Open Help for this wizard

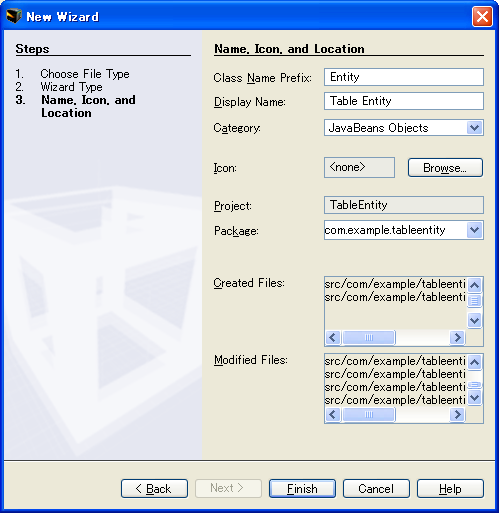point(450,489)
